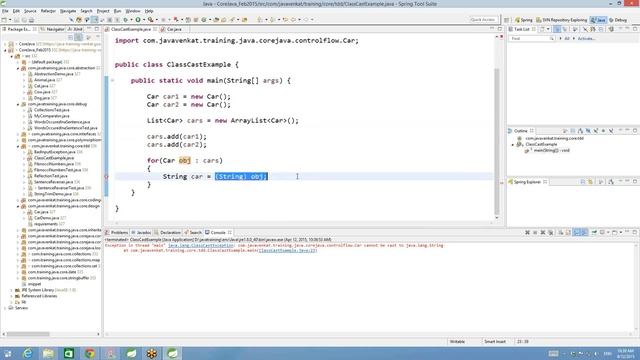Select main(String[]) method in Outline
This screenshot has height=360, width=640.
[x=551, y=151]
